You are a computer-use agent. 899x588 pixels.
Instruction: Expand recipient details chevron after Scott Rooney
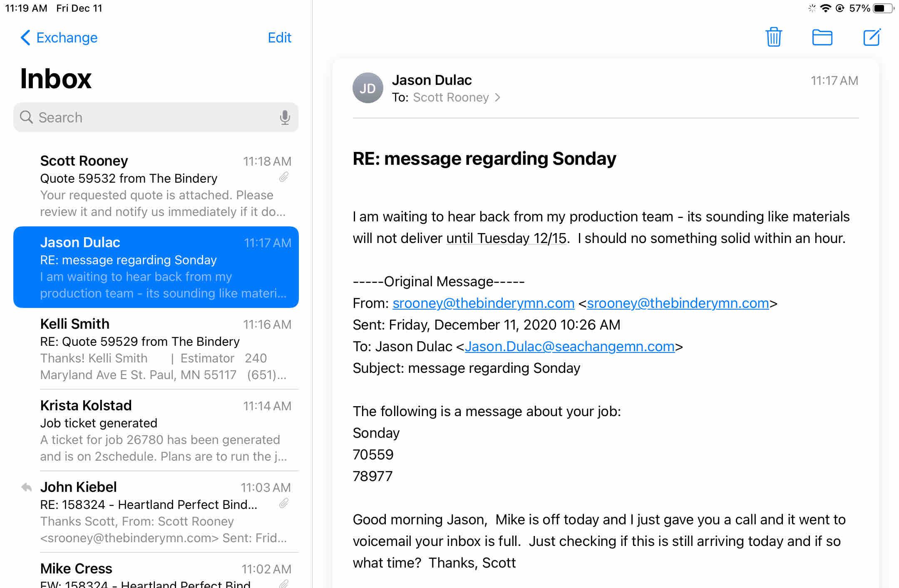click(497, 97)
